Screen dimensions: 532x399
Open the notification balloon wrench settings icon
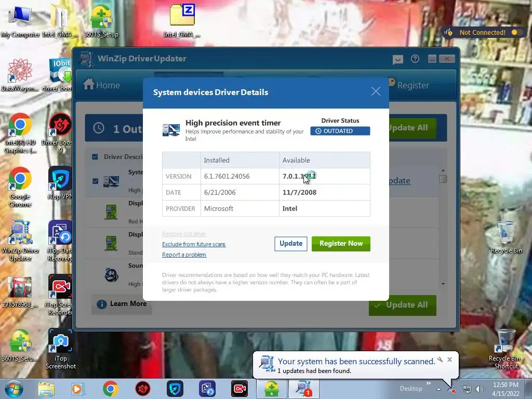[x=440, y=360]
